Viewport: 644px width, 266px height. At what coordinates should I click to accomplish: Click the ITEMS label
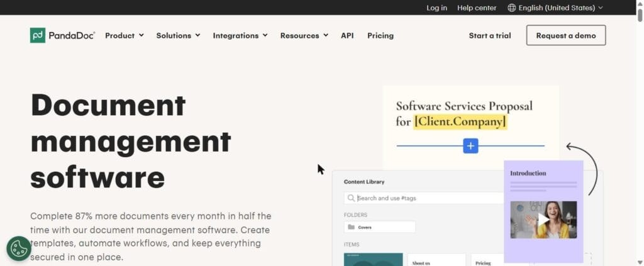352,244
